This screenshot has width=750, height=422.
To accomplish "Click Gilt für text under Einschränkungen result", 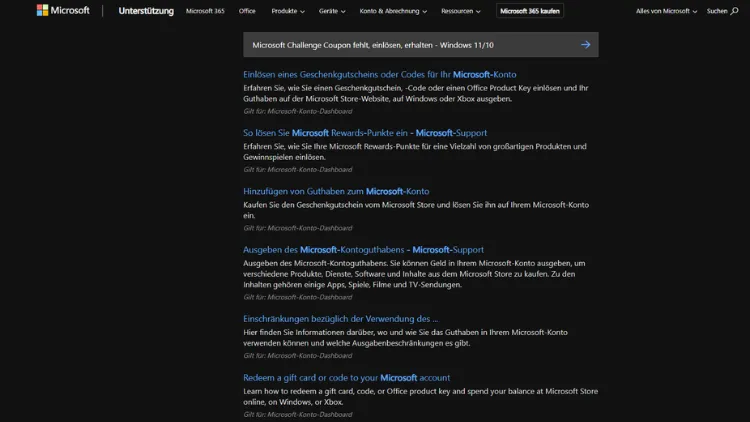I will [298, 355].
